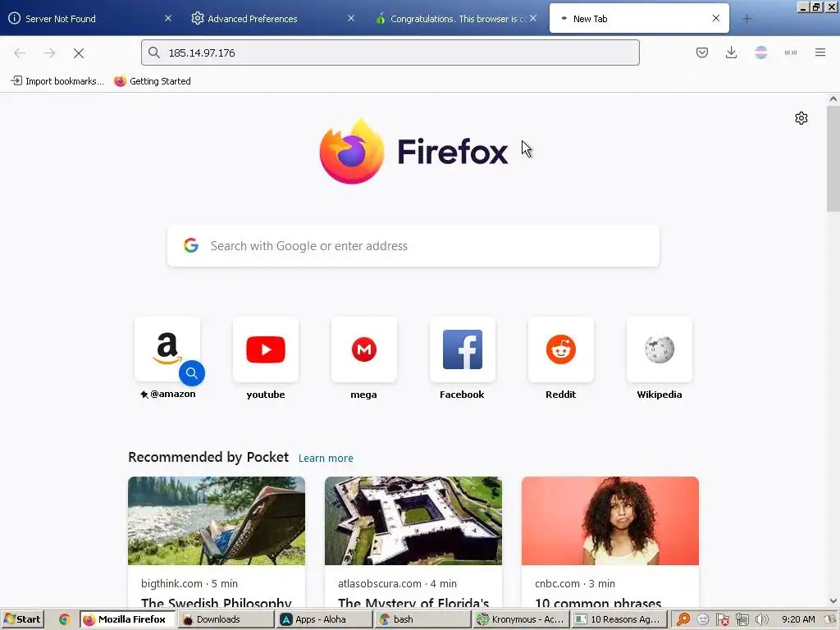This screenshot has width=840, height=630.
Task: Close the Server Not Found tab
Action: pos(168,18)
